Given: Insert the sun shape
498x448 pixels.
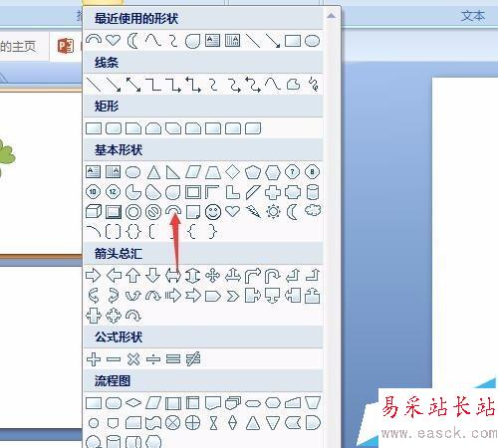Looking at the screenshot, I should coord(273,211).
